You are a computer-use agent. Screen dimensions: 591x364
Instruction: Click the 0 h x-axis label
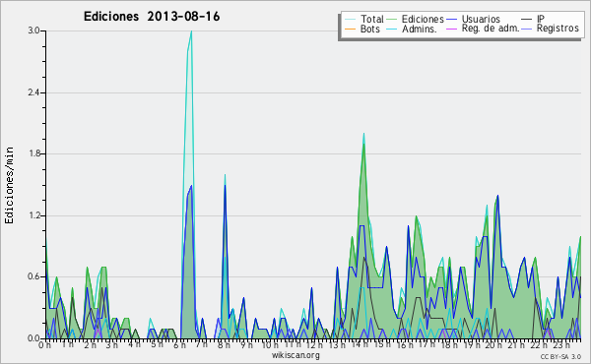44,344
